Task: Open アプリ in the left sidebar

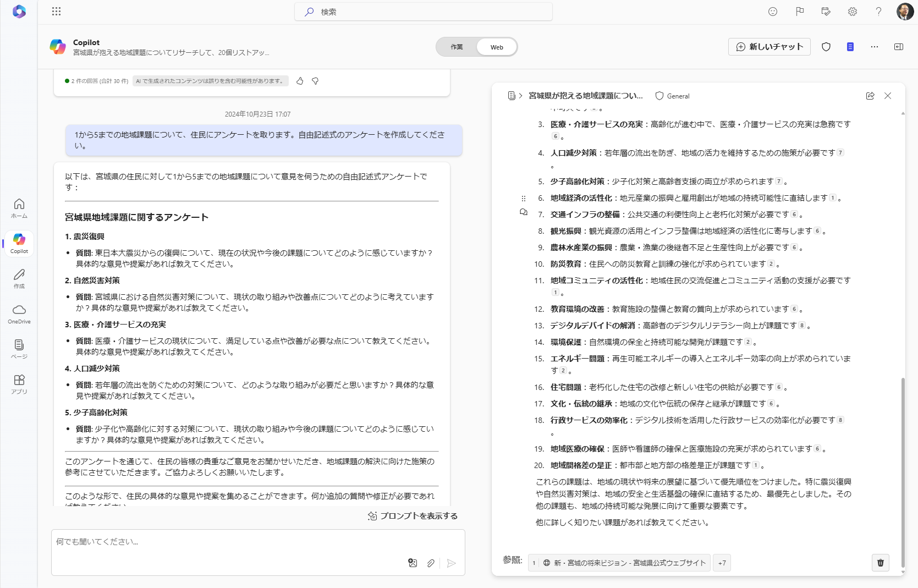Action: point(19,384)
